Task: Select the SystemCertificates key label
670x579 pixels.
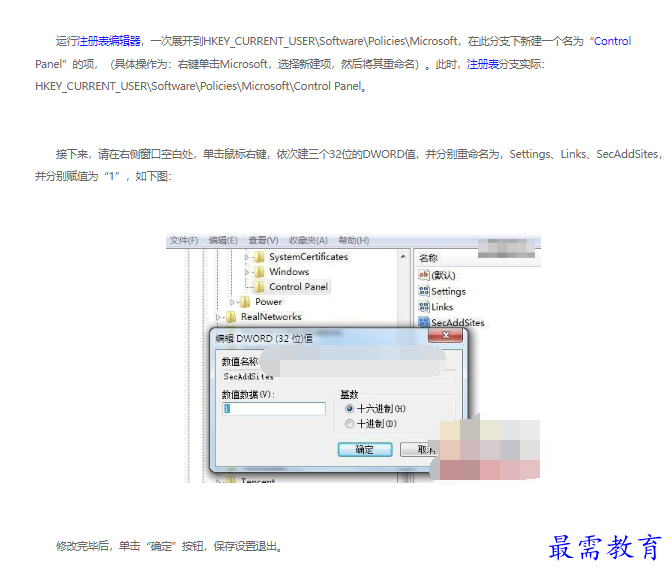Action: pos(309,257)
